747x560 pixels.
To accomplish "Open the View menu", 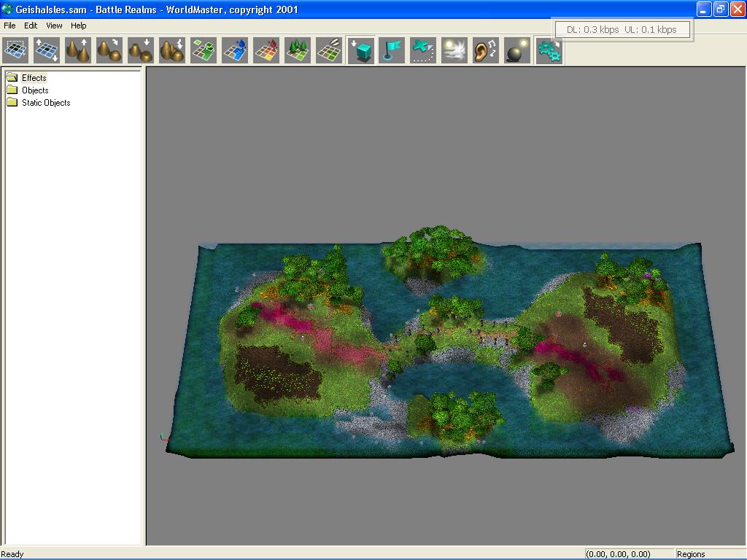I will tap(54, 26).
